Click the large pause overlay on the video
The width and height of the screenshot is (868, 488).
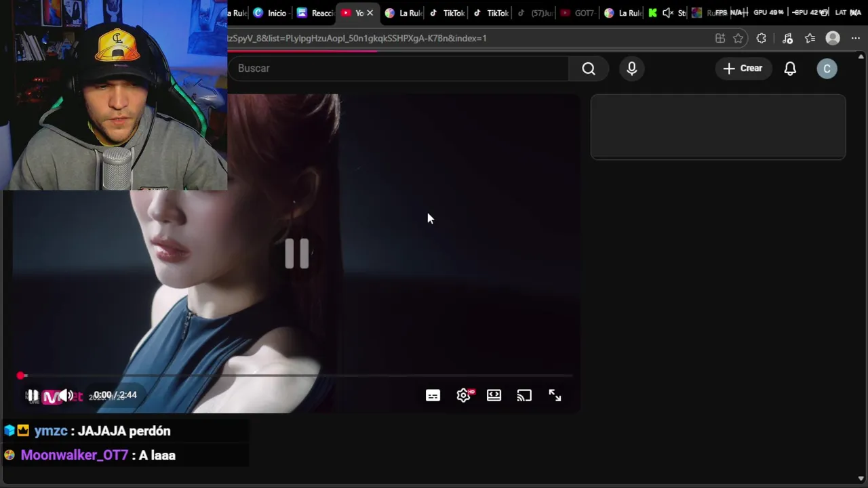pos(297,253)
